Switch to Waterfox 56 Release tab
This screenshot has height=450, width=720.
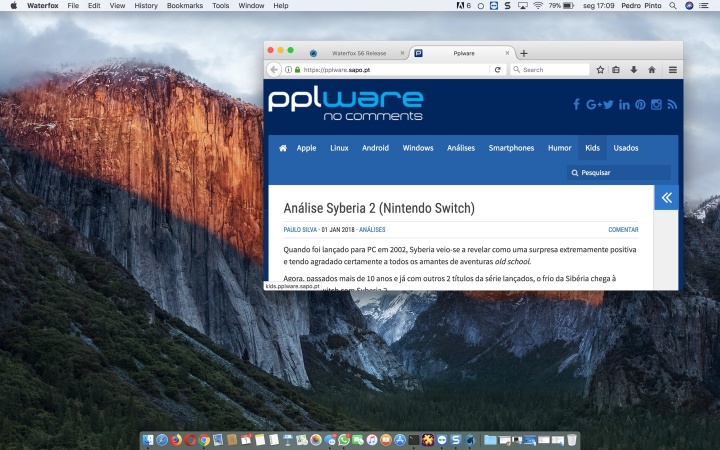point(354,53)
